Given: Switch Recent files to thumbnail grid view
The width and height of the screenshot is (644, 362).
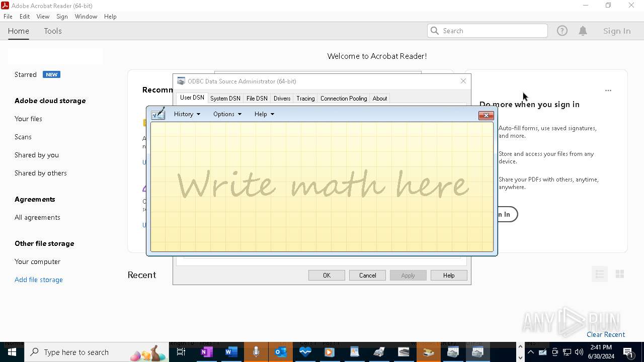Looking at the screenshot, I should pos(620,274).
